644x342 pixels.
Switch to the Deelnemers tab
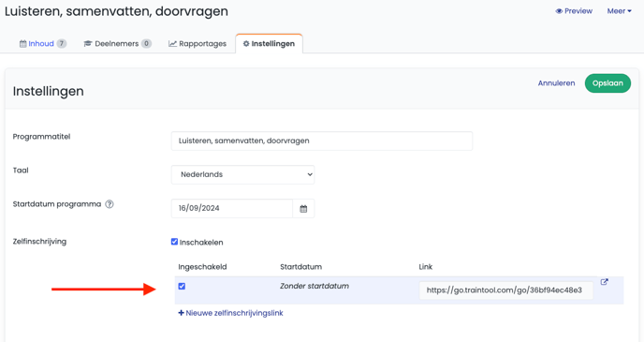(117, 44)
